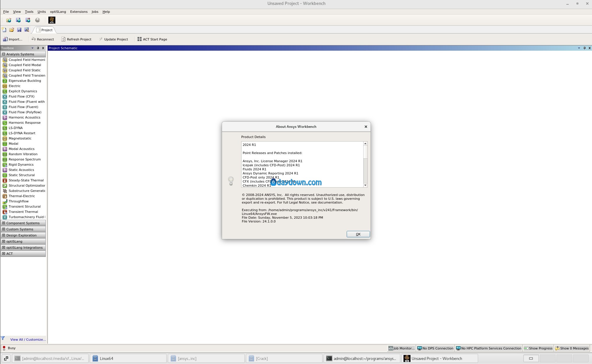The image size is (592, 364).
Task: Open the Units menu
Action: [x=42, y=12]
